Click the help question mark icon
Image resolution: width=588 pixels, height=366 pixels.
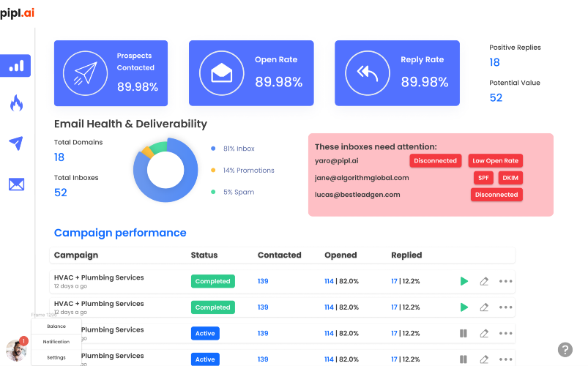(x=565, y=350)
